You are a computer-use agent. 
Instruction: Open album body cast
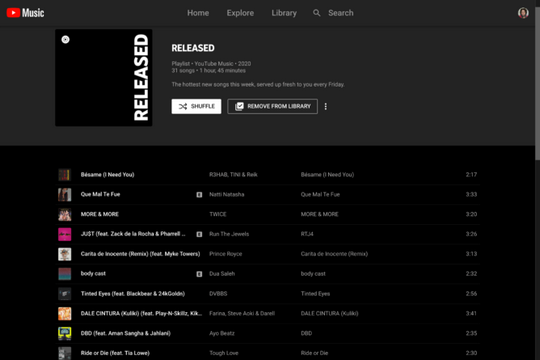(x=313, y=274)
